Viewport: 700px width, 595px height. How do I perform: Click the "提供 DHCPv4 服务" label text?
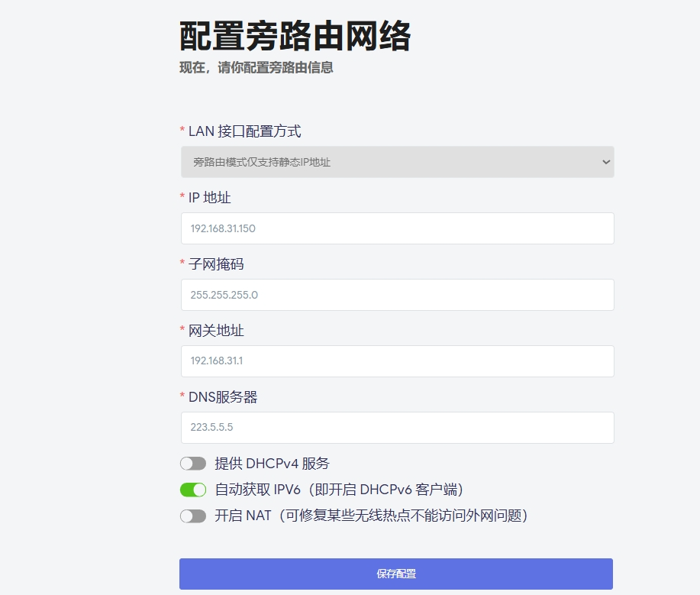[x=272, y=464]
